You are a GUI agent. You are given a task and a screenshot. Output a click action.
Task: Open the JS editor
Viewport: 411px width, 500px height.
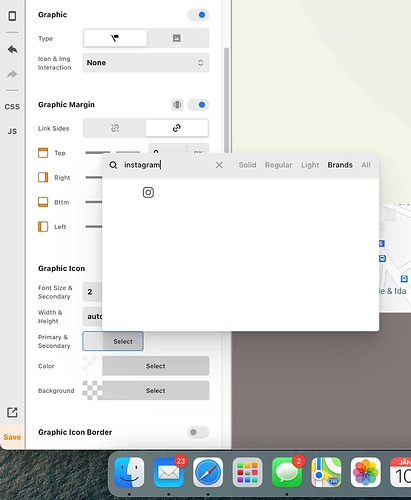pyautogui.click(x=12, y=131)
